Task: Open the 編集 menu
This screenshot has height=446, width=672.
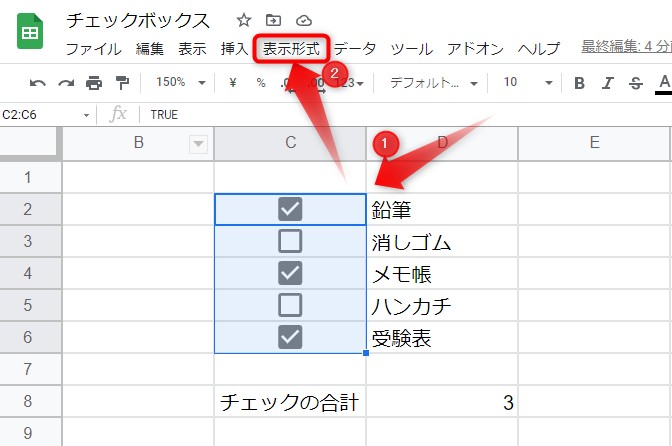Action: point(150,49)
